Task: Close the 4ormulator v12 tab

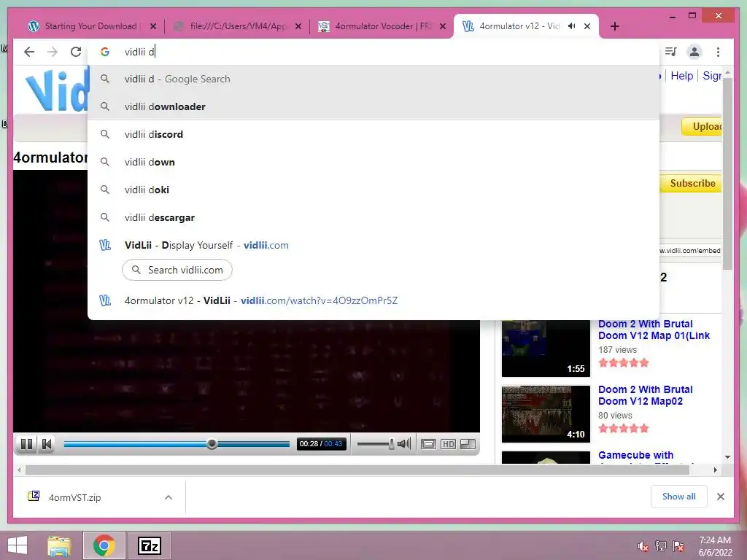Action: coord(587,26)
